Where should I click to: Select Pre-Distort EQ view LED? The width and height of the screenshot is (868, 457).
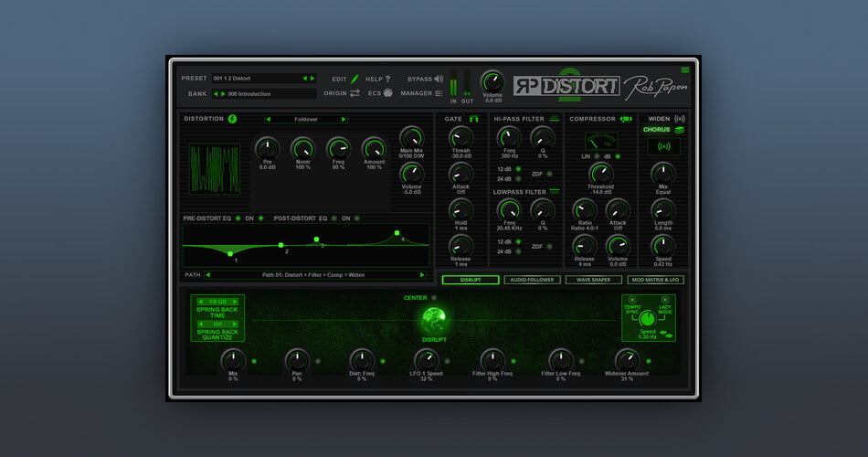pyautogui.click(x=238, y=218)
